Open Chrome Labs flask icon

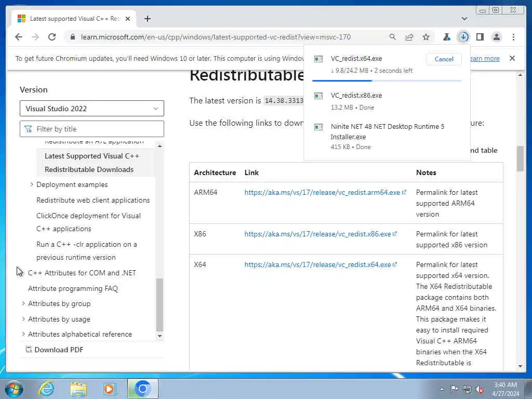tap(447, 37)
